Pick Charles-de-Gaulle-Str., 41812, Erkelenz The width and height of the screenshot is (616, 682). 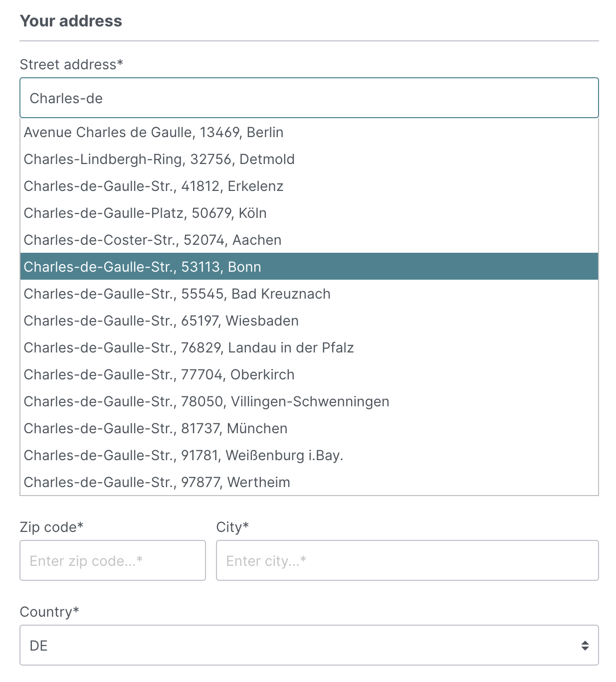point(154,186)
